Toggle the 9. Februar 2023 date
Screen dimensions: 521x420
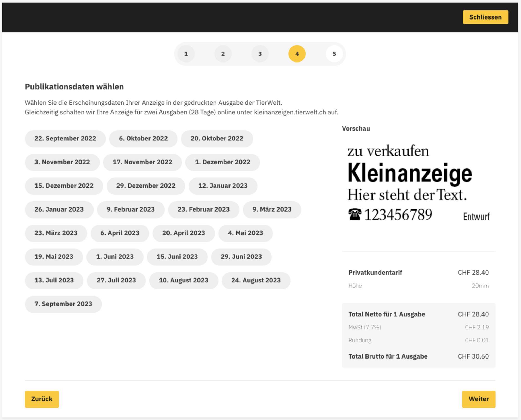coord(131,209)
